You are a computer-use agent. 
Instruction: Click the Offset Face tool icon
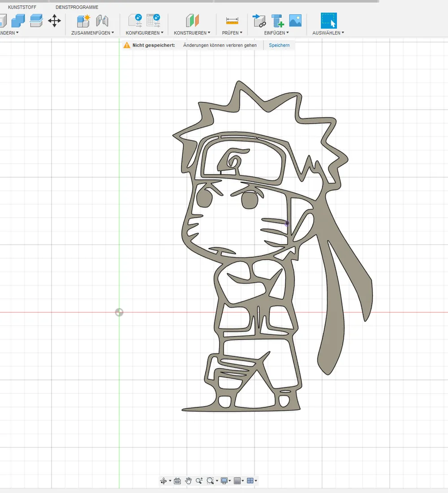click(36, 21)
